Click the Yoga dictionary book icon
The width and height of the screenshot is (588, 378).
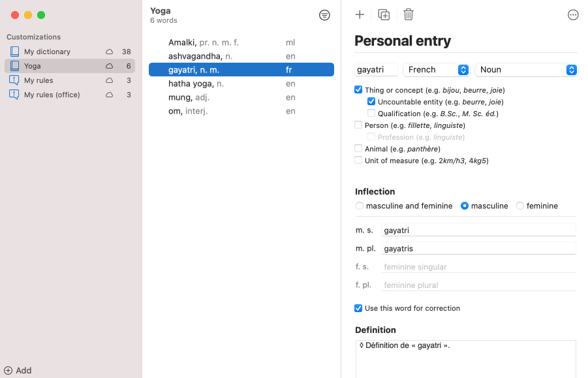coord(14,66)
